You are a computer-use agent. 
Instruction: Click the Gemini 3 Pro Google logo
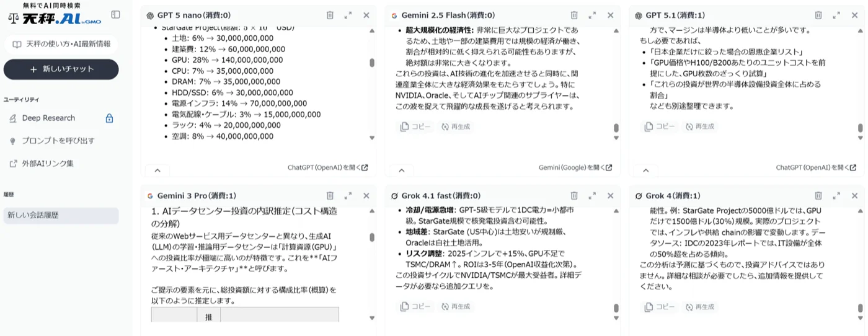pyautogui.click(x=150, y=195)
